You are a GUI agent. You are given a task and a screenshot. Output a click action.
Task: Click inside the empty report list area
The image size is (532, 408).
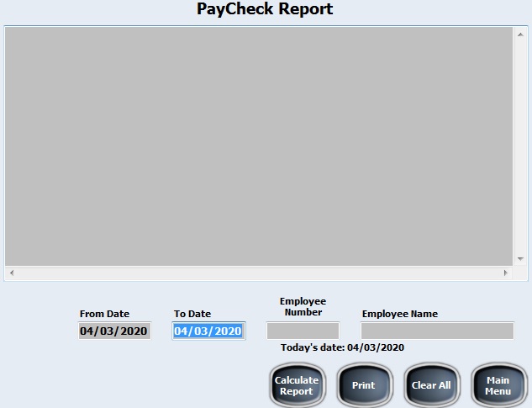click(259, 146)
